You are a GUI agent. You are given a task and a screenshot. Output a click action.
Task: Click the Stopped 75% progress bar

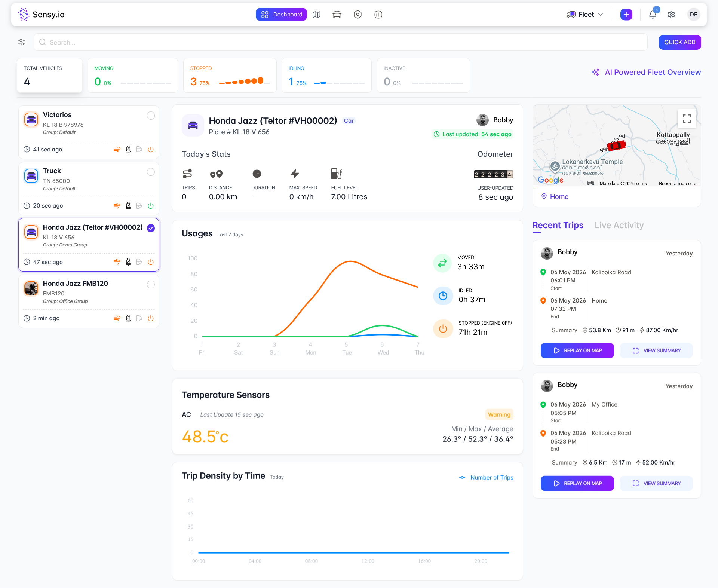point(244,81)
